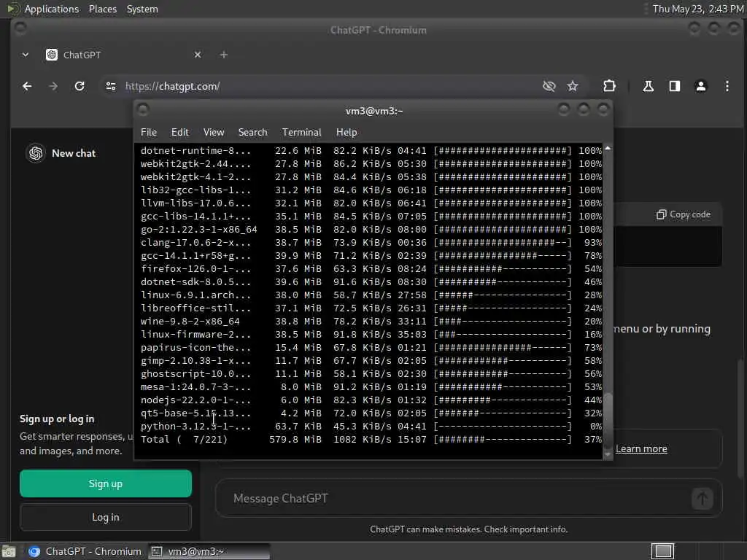Click the green Sign up button

(106, 484)
